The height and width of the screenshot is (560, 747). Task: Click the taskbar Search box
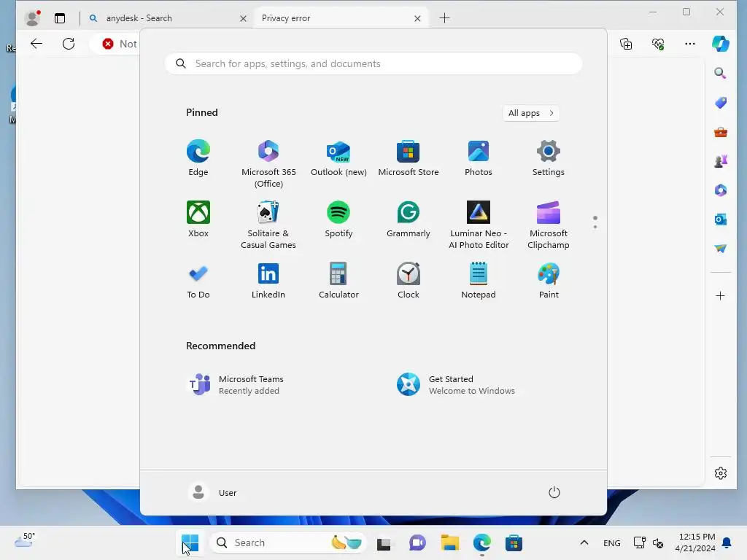[287, 542]
